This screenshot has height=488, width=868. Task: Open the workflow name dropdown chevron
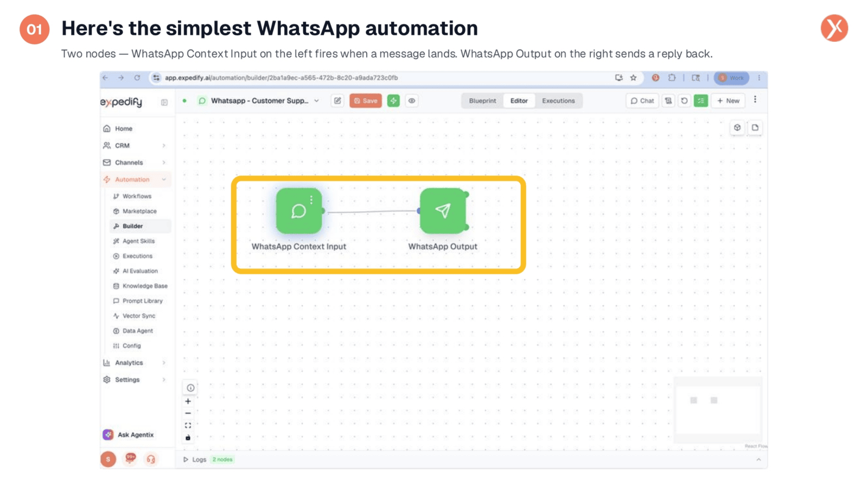click(x=317, y=101)
